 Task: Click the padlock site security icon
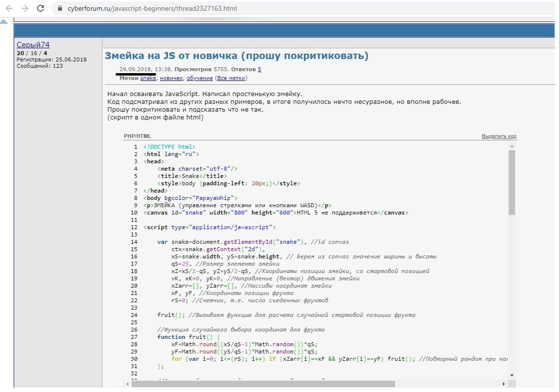(x=60, y=8)
